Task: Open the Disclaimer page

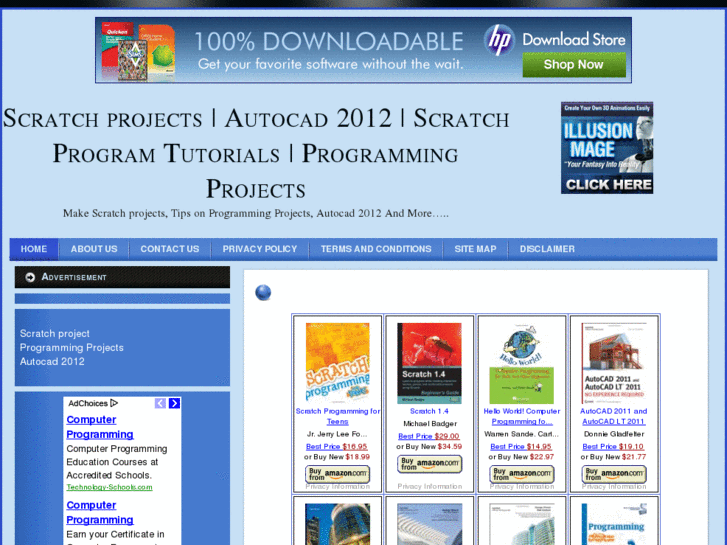Action: (x=547, y=249)
